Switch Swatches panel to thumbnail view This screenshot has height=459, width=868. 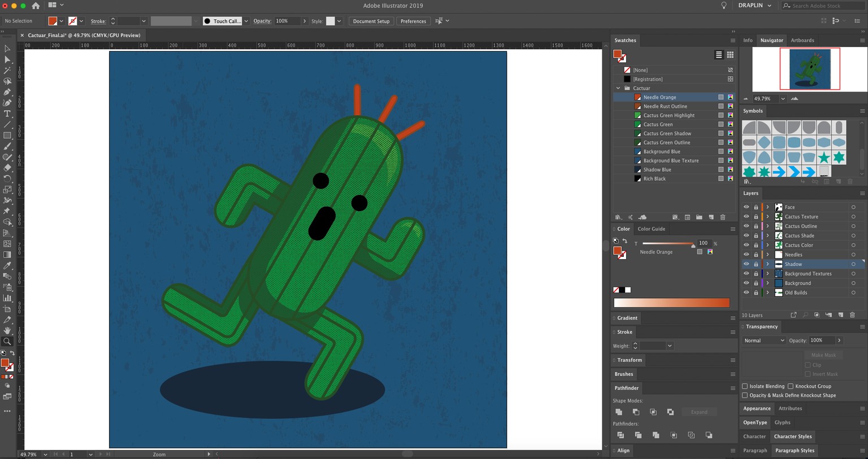pos(730,55)
